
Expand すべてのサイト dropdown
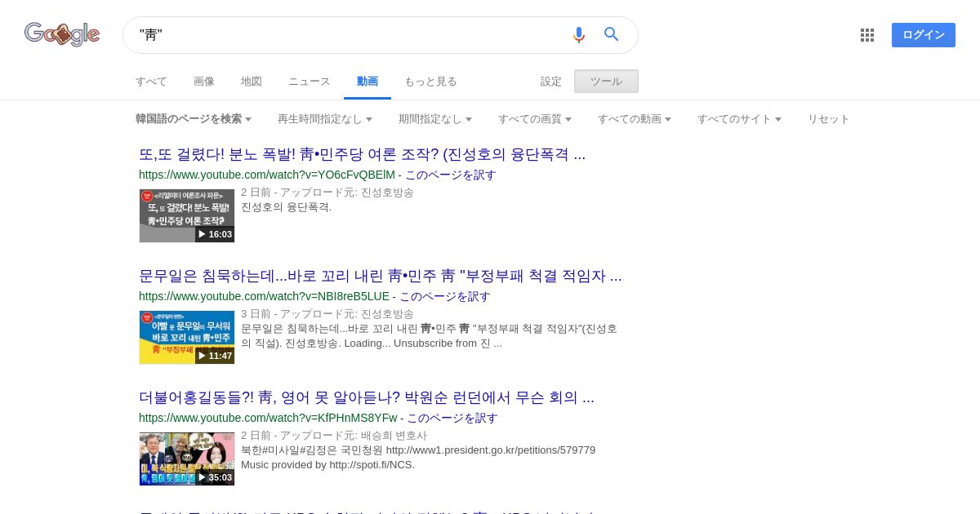point(740,119)
